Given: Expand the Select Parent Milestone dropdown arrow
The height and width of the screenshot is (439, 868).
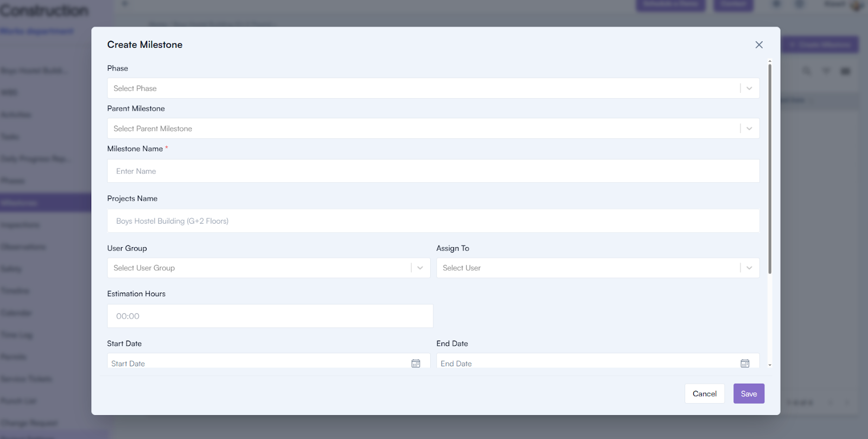Looking at the screenshot, I should pos(749,129).
